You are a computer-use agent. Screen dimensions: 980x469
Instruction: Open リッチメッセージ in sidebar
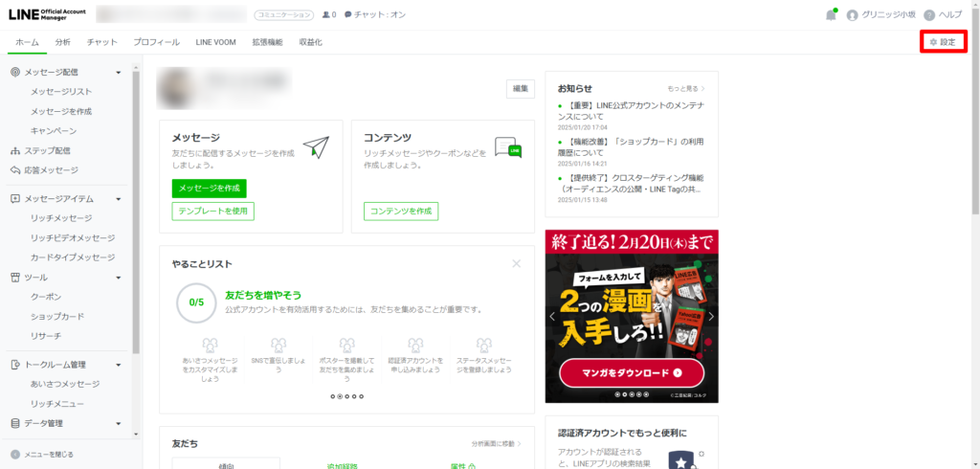(x=61, y=218)
